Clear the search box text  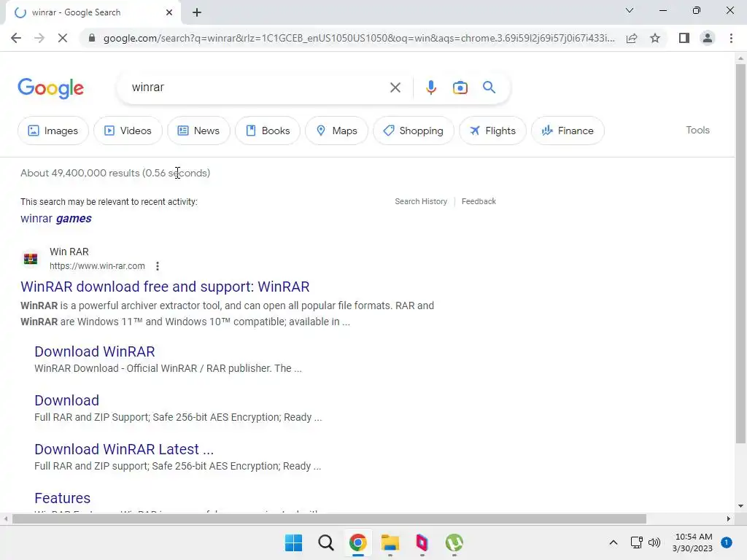click(x=395, y=87)
